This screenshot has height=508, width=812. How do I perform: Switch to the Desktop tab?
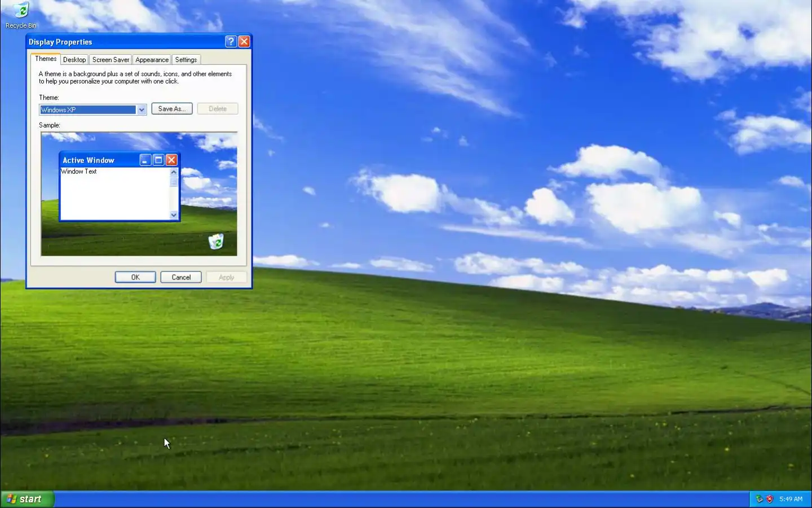point(74,60)
